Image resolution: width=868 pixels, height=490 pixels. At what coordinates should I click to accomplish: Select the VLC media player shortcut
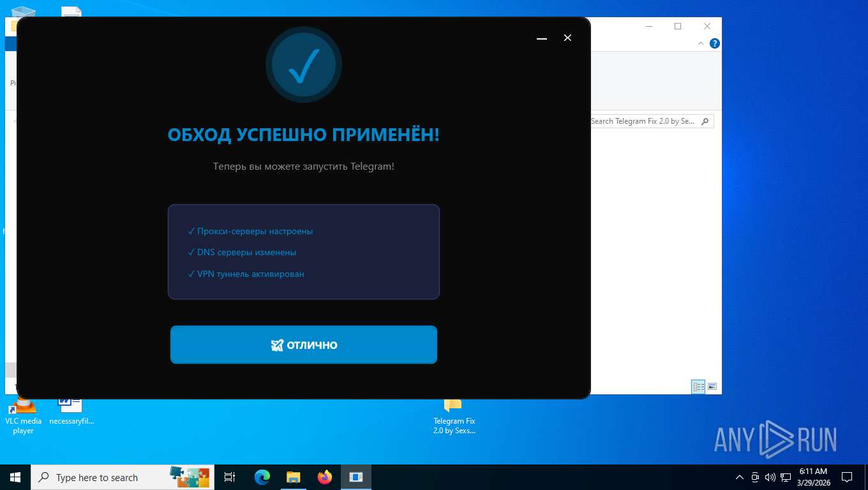23,415
